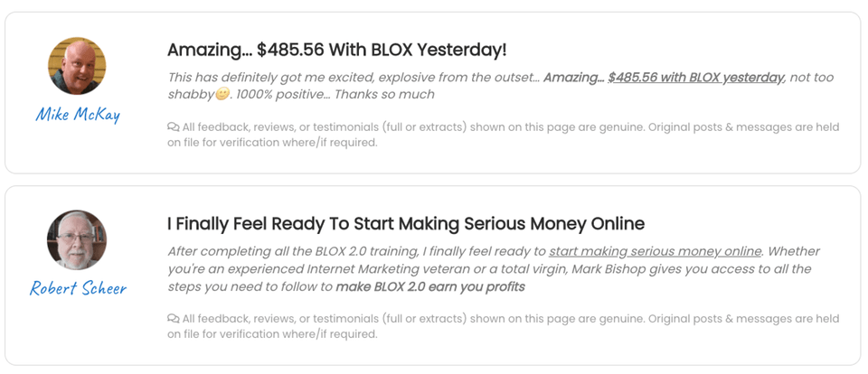Click the comments icon in second testimonial disclaimer
Screen dimensions: 868x374
[174, 319]
